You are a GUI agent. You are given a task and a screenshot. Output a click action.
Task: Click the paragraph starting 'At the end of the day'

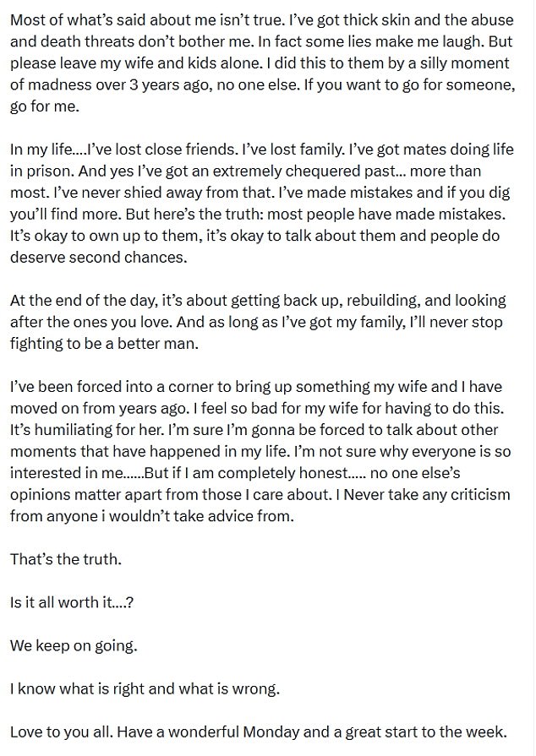(x=258, y=322)
